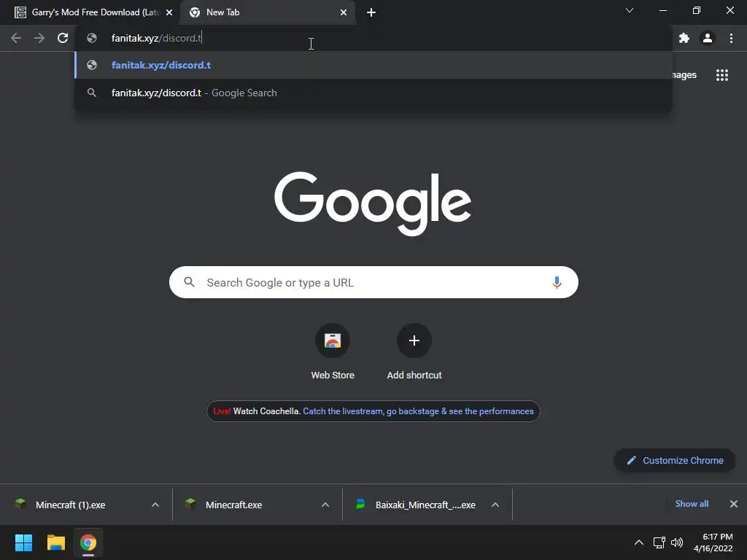
Task: Go back using the back arrow
Action: [16, 38]
